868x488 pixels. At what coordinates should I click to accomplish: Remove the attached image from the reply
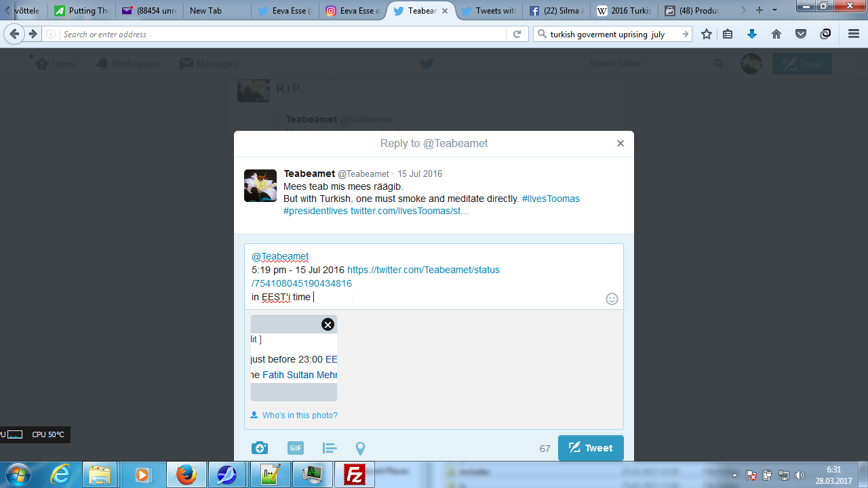tap(328, 325)
